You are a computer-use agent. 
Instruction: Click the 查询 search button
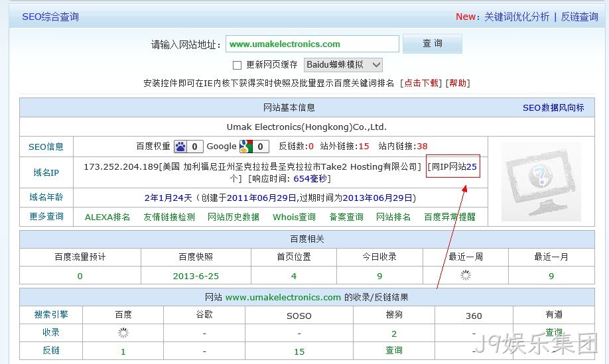click(x=433, y=44)
